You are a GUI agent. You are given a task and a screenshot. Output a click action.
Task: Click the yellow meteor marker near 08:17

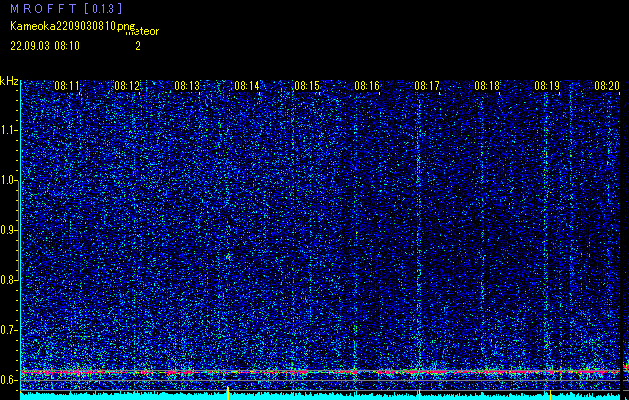(x=419, y=394)
